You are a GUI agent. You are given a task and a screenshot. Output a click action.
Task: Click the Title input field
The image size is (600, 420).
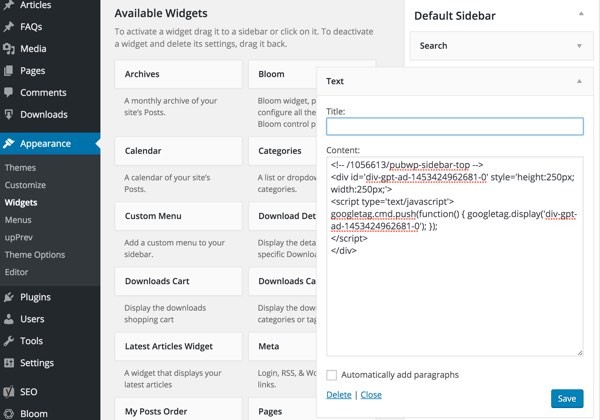coord(455,126)
